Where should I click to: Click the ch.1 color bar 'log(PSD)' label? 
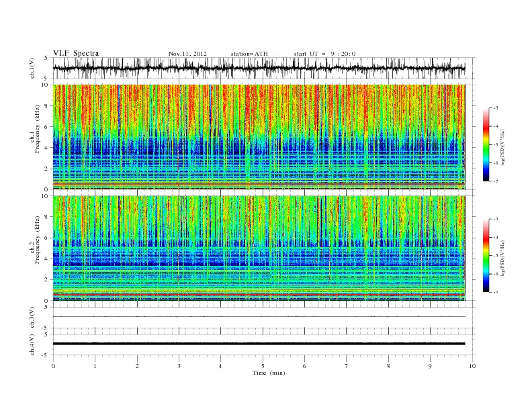502,148
